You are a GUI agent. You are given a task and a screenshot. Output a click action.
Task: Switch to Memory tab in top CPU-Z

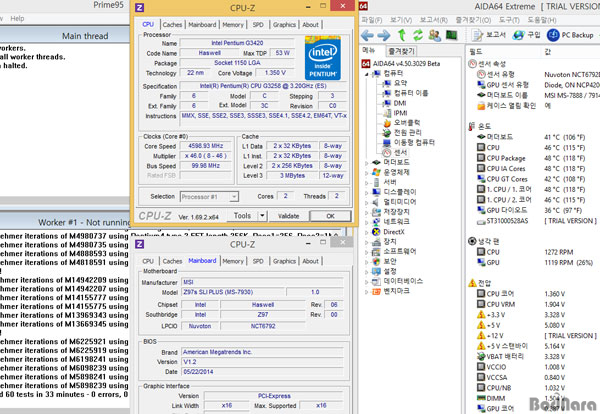233,24
